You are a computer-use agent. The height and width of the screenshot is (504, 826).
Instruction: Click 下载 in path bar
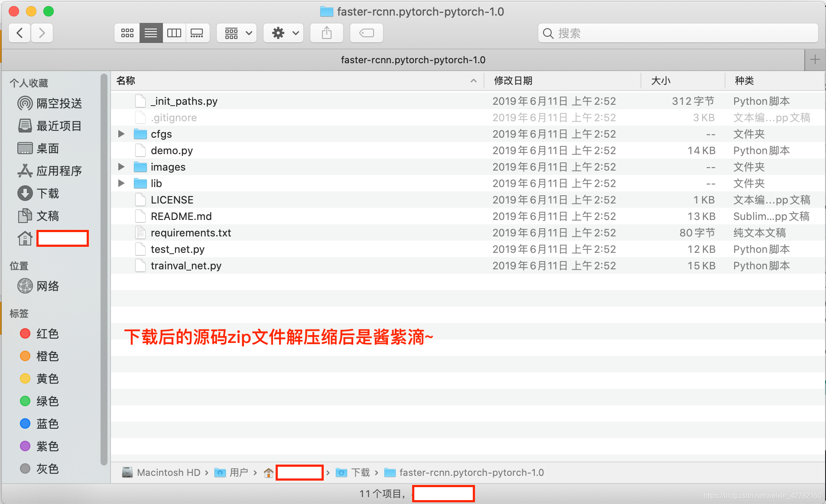pyautogui.click(x=353, y=472)
